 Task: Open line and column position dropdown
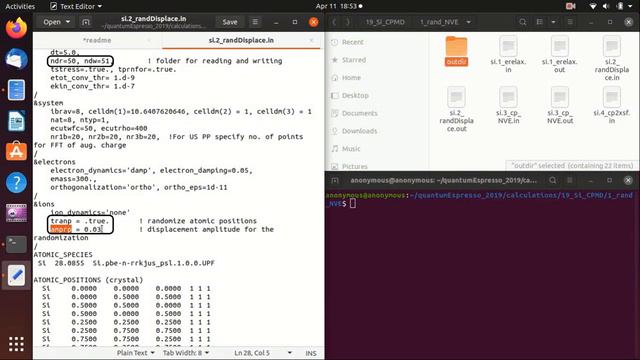pos(289,353)
